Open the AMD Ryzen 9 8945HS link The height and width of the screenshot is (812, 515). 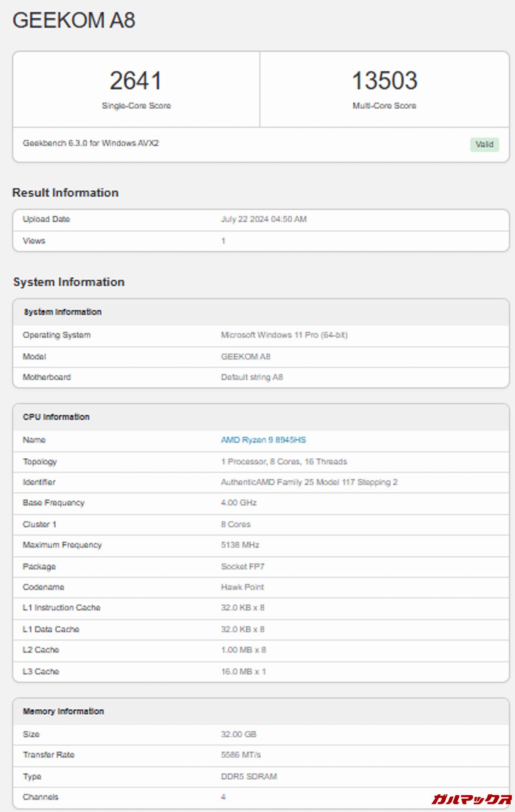[263, 440]
